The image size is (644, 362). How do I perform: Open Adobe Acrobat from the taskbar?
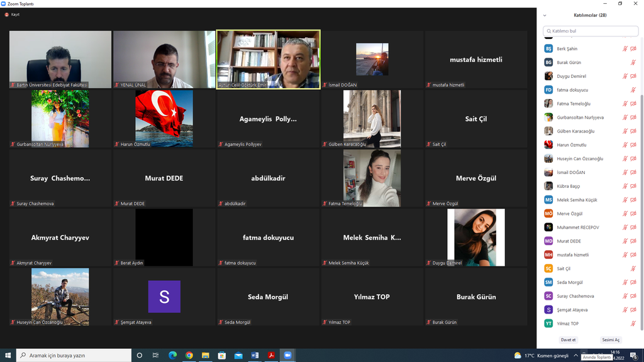point(271,356)
